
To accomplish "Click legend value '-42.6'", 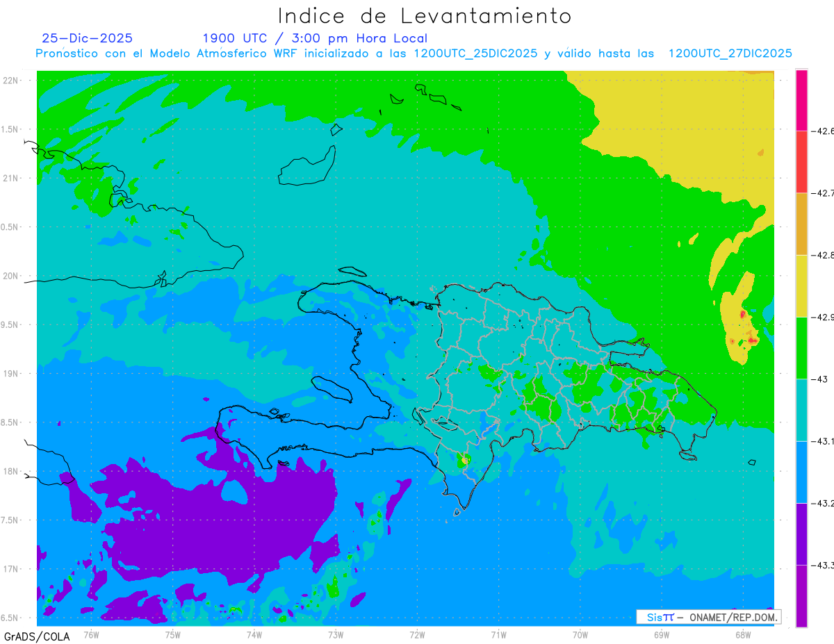I will point(821,131).
